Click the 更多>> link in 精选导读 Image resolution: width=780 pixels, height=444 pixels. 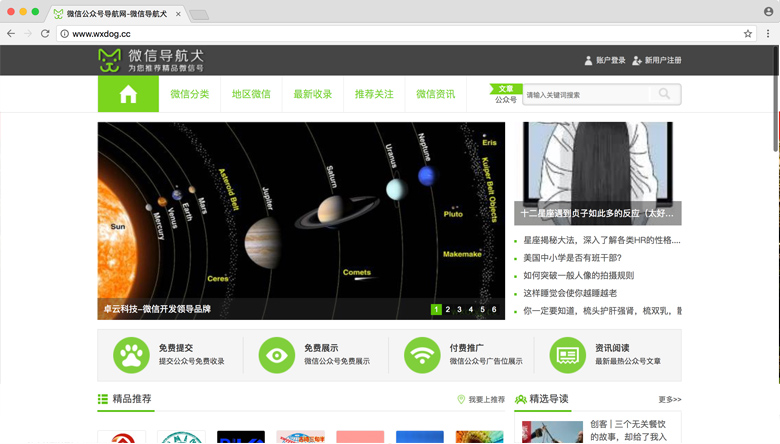click(x=670, y=399)
